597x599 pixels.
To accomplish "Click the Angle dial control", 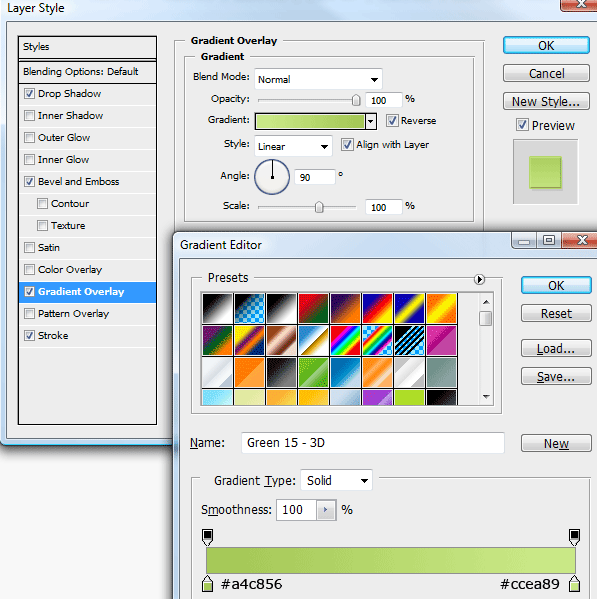I will pyautogui.click(x=272, y=177).
